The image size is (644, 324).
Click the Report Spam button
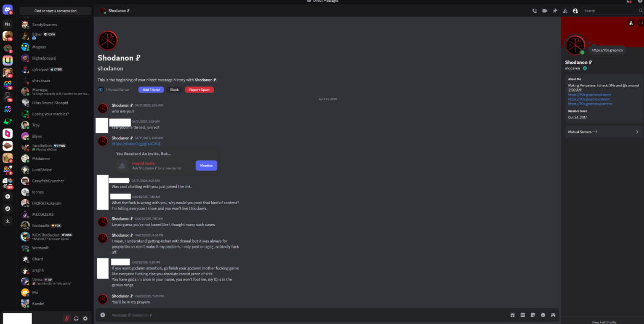[199, 90]
